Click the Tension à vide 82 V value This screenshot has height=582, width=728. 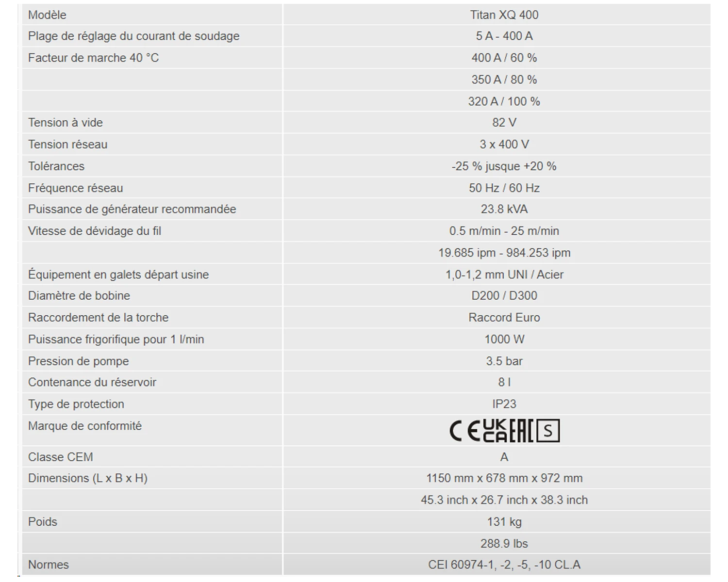click(x=504, y=123)
